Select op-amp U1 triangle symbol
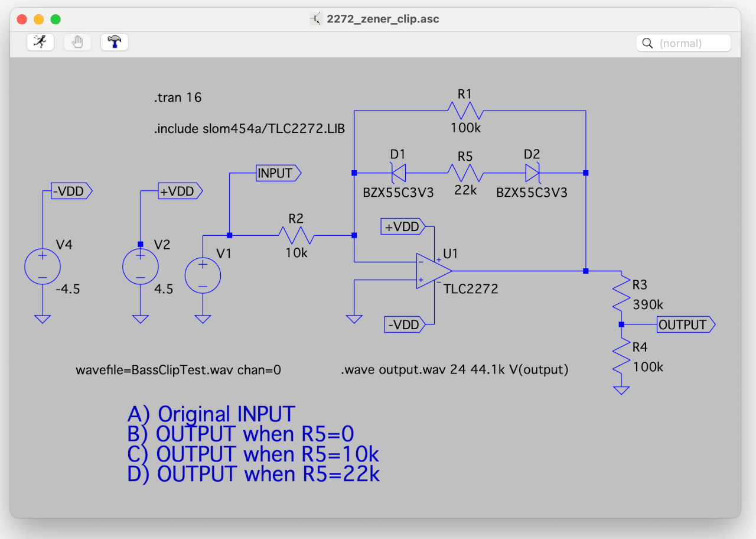Screen dimensions: 756x539 tap(434, 271)
